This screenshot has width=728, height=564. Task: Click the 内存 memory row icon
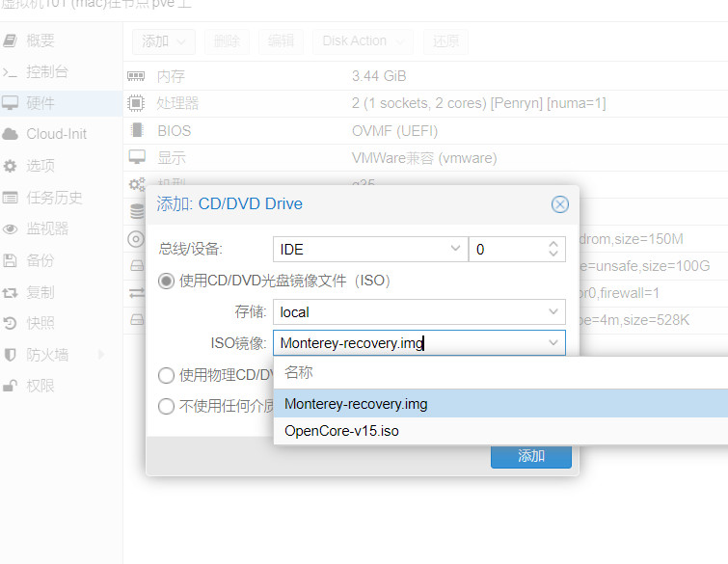click(x=136, y=76)
